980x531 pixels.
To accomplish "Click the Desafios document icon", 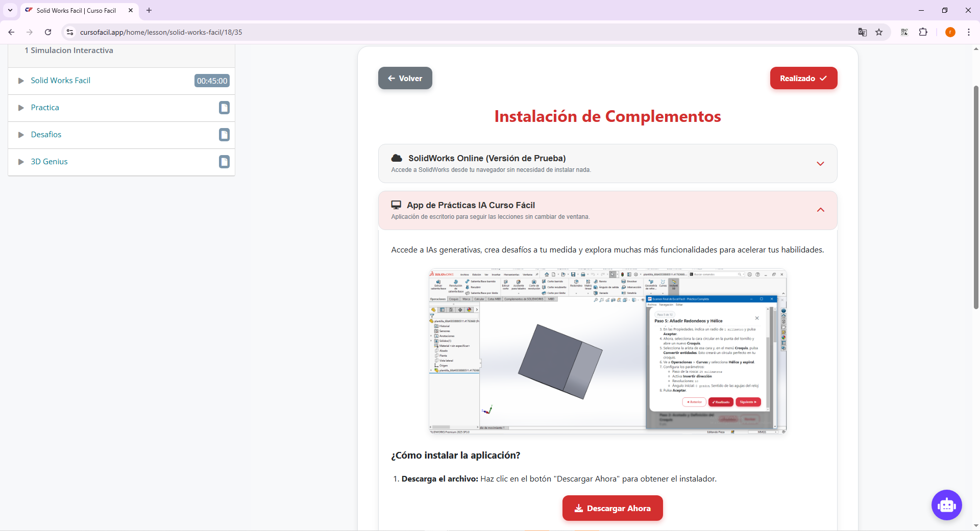I will coord(224,135).
